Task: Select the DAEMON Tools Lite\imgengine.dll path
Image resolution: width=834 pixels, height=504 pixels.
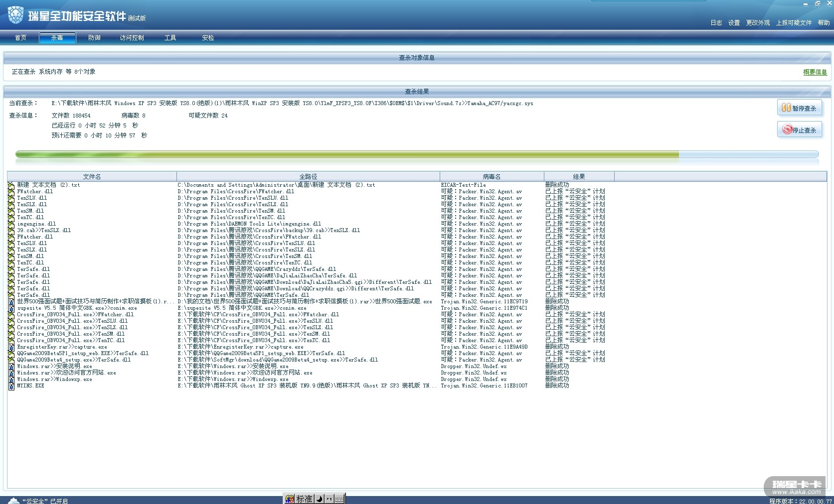Action: [249, 224]
